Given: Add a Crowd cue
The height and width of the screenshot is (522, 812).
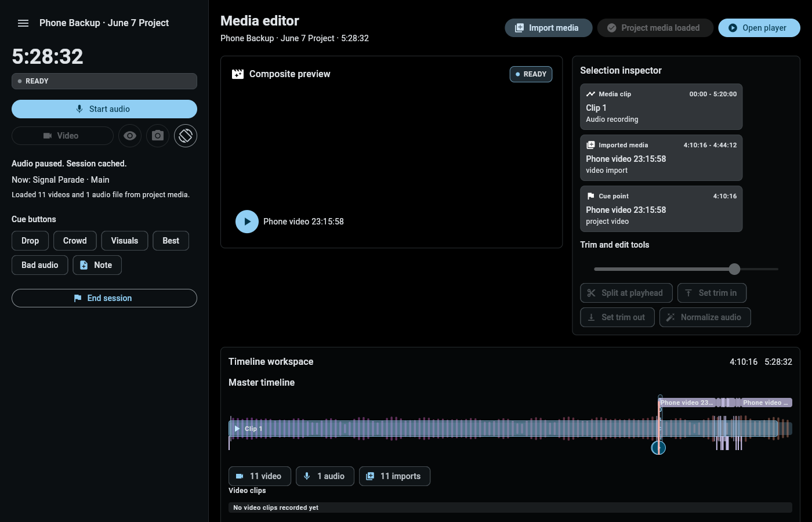Looking at the screenshot, I should click(x=75, y=241).
